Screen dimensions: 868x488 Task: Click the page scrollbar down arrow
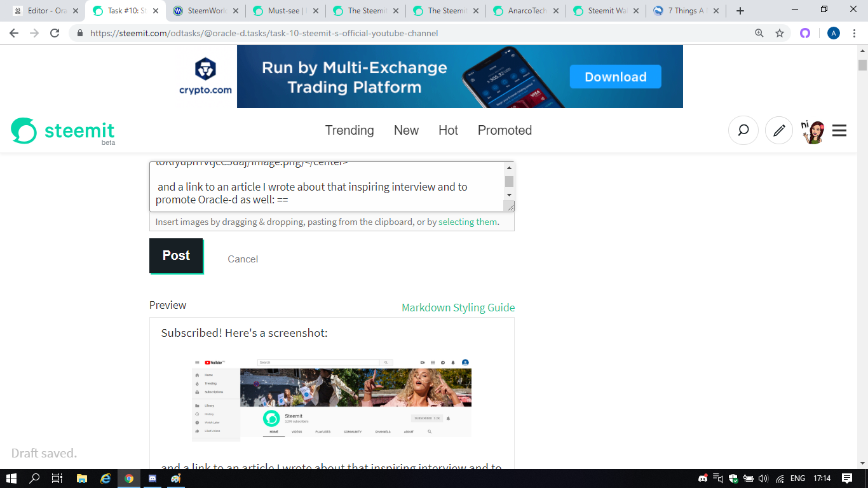pos(862,463)
